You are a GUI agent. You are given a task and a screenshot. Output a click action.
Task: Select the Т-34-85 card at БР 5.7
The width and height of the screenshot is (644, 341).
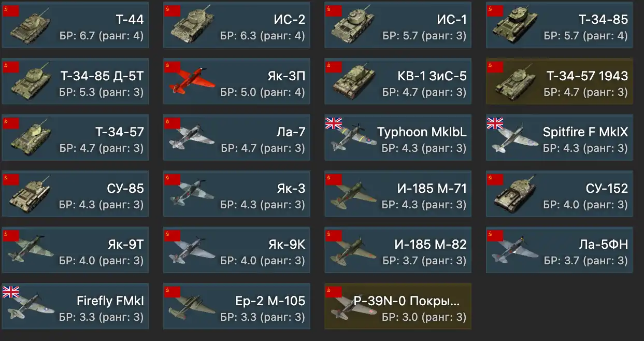coord(560,24)
